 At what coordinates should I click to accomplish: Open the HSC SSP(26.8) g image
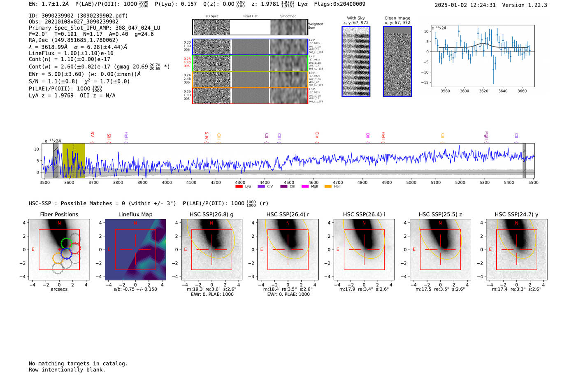[211, 249]
